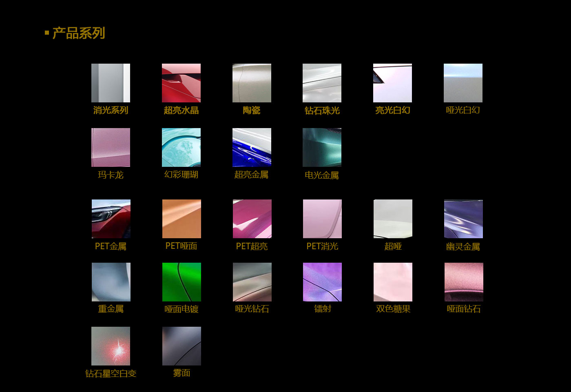The height and width of the screenshot is (392, 571).
Task: Click the 重金属 swatch image
Action: pyautogui.click(x=111, y=282)
